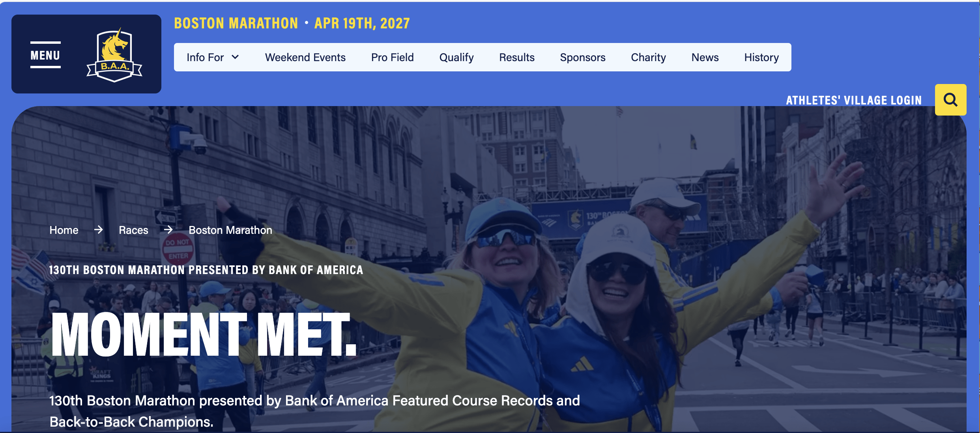The width and height of the screenshot is (980, 433).
Task: Click the 130th Boston Marathon presented by subtitle
Action: tap(206, 270)
